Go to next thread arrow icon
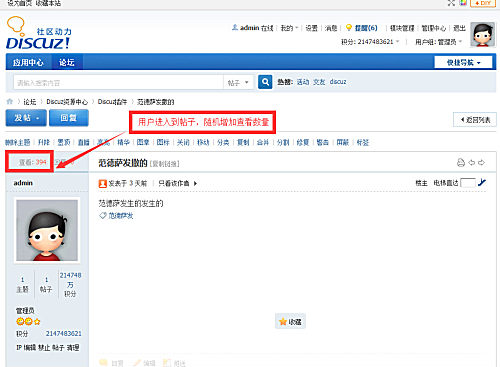Image resolution: width=500 pixels, height=367 pixels. click(481, 163)
